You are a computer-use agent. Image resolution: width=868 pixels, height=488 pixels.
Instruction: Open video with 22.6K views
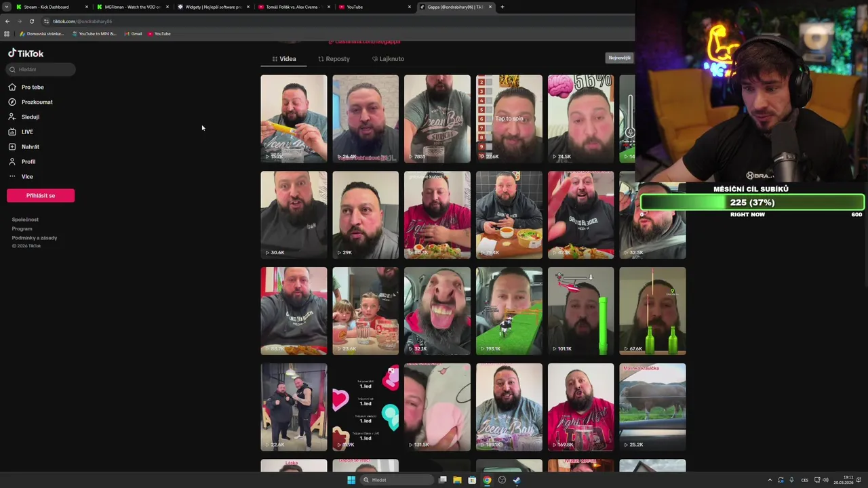tap(294, 407)
